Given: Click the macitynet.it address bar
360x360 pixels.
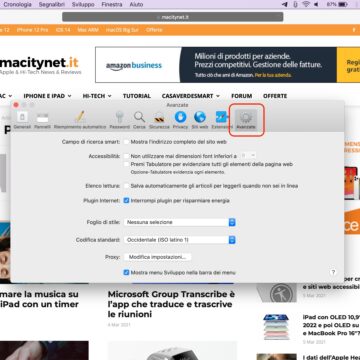Looking at the screenshot, I should tap(173, 17).
